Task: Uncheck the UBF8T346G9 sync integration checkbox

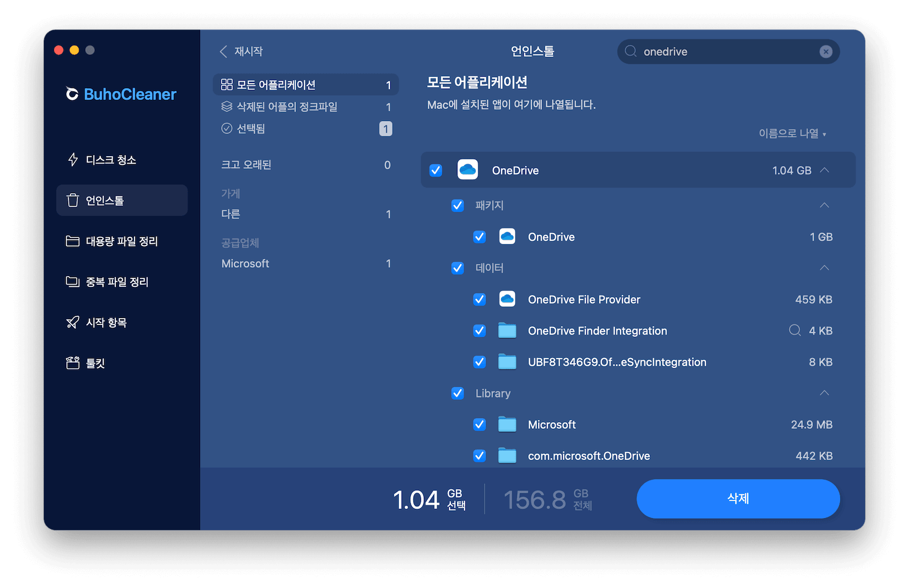Action: point(479,361)
